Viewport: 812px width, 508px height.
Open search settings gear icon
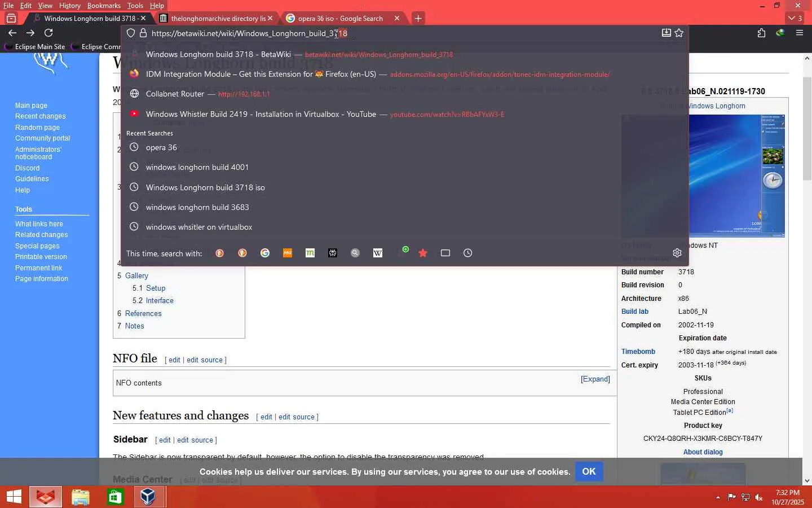click(677, 253)
